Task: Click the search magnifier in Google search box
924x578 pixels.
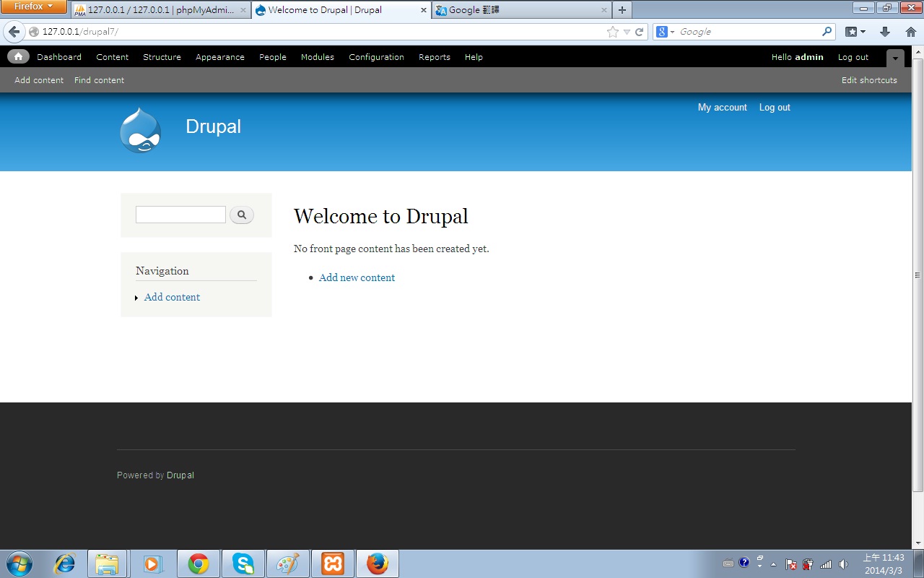Action: pos(827,32)
